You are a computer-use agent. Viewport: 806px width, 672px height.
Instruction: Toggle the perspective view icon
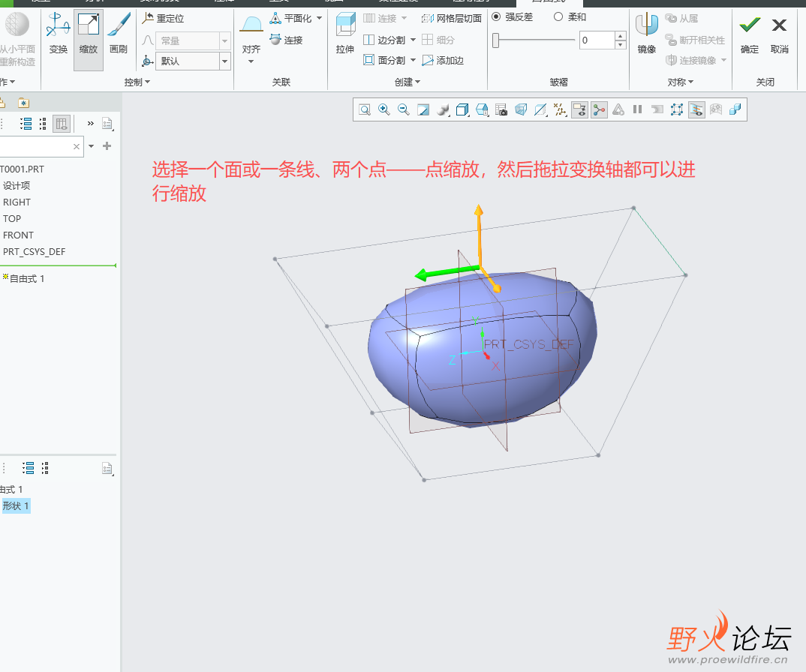coord(521,109)
